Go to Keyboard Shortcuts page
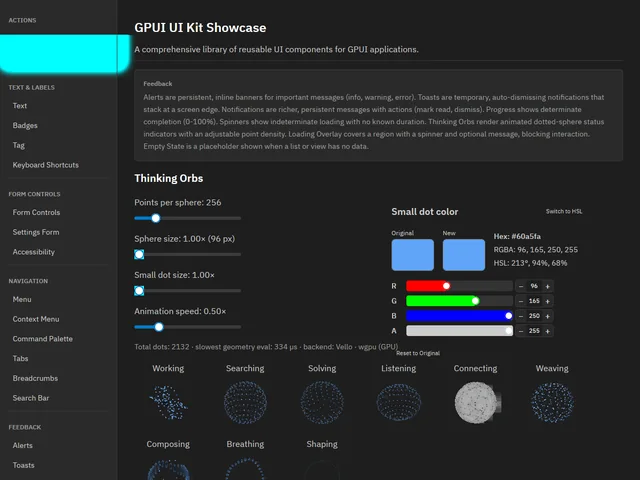 46,165
